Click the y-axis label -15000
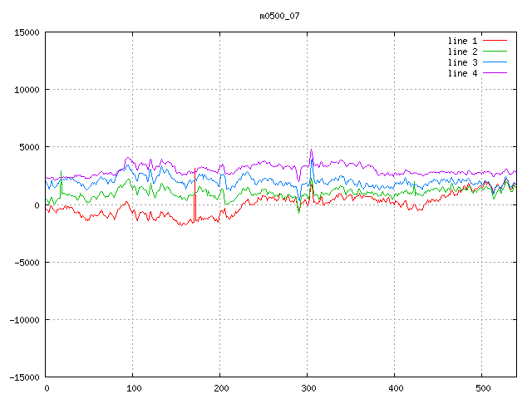This screenshot has width=532, height=399. (x=24, y=377)
